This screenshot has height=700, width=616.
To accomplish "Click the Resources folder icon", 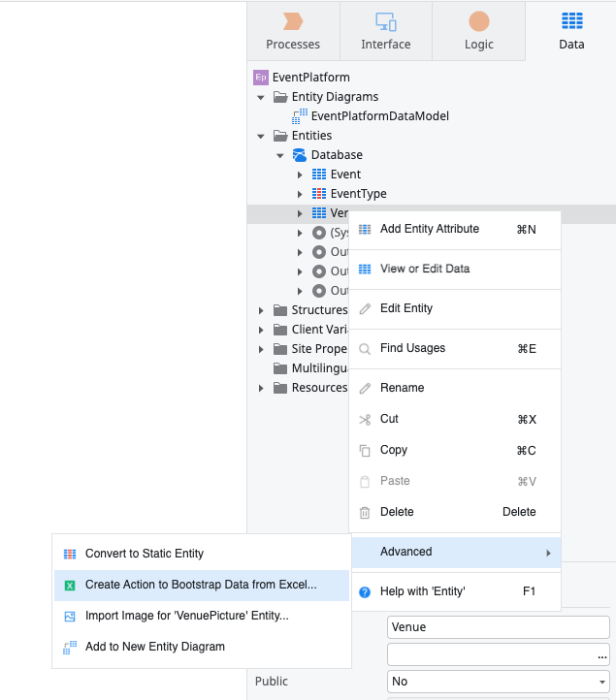I will [280, 388].
